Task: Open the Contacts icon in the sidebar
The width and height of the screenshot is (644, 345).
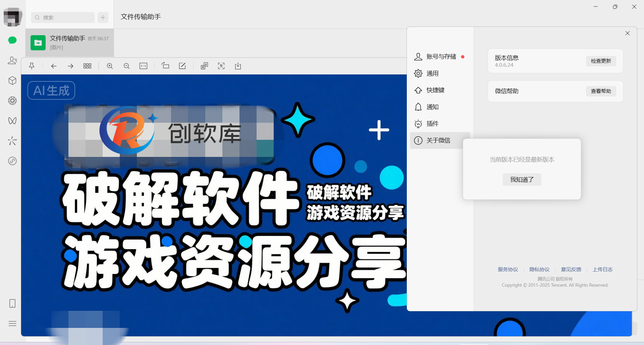Action: (x=12, y=60)
